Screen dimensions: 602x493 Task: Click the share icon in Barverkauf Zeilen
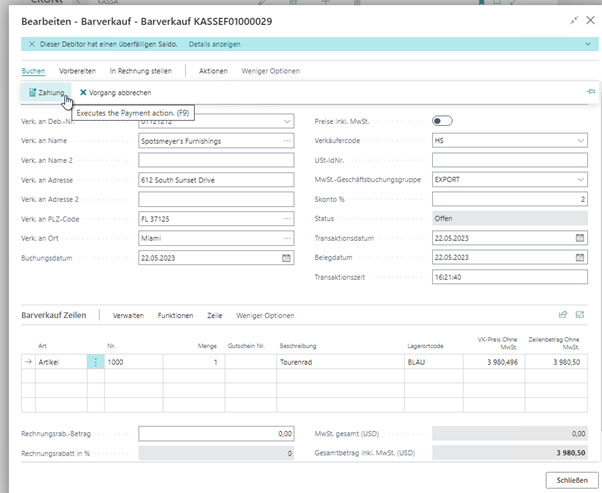(563, 315)
